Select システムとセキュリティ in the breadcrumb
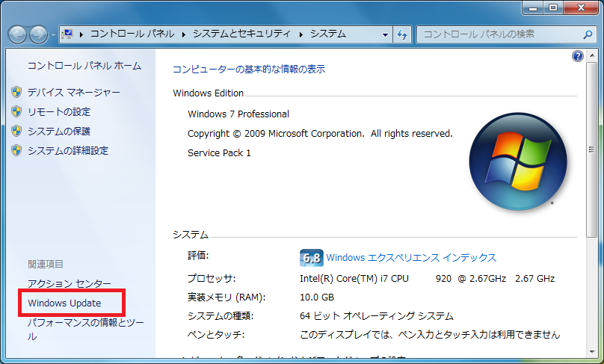The width and height of the screenshot is (604, 364). pos(243,34)
